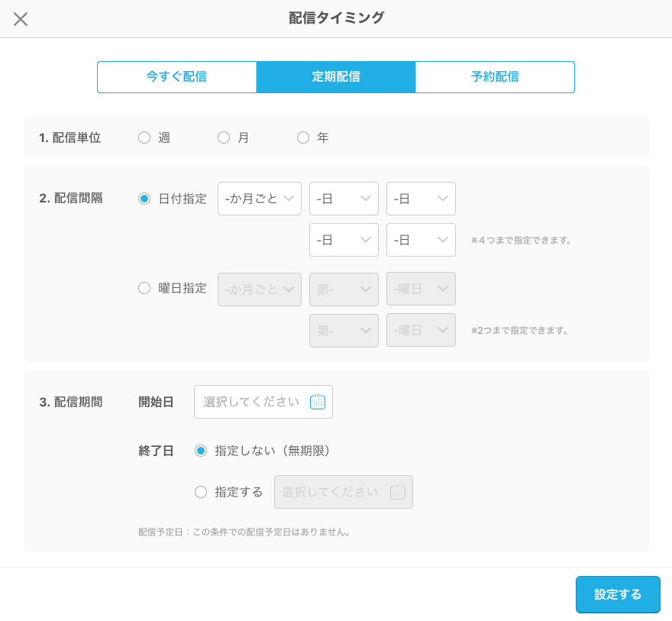This screenshot has height=621, width=672.
Task: Open the first 第- dropdown in 曜日指定
Action: pyautogui.click(x=344, y=289)
